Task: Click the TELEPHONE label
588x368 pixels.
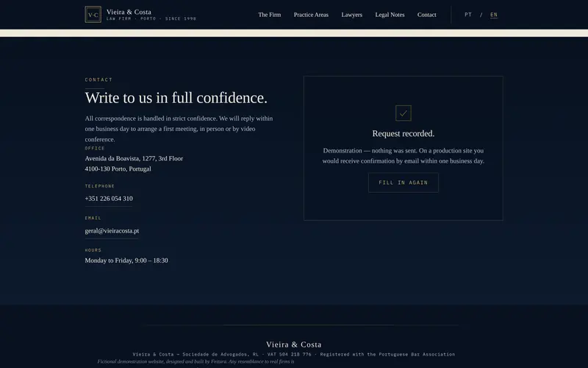Action: click(x=100, y=186)
